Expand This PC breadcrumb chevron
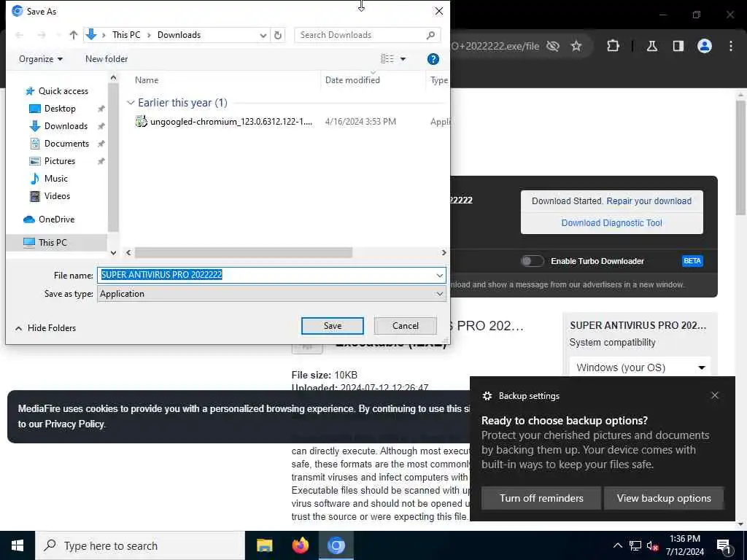Image resolution: width=747 pixels, height=560 pixels. tap(149, 35)
